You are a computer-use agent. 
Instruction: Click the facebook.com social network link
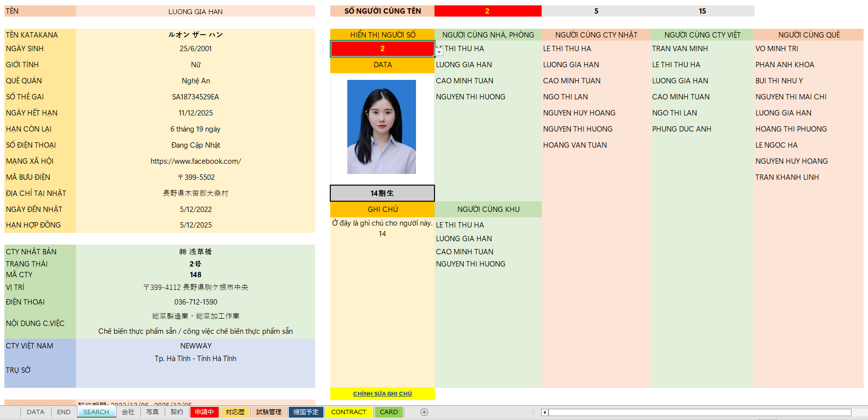(195, 161)
